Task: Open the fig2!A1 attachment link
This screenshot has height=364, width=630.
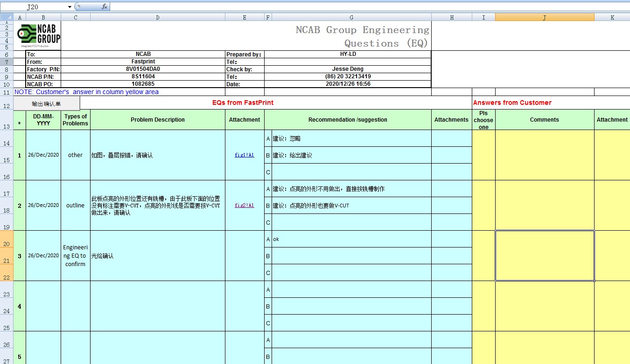Action: click(x=245, y=206)
